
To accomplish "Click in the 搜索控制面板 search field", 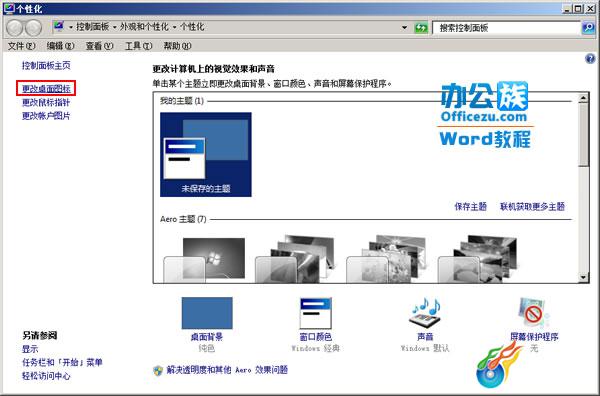I will point(507,28).
